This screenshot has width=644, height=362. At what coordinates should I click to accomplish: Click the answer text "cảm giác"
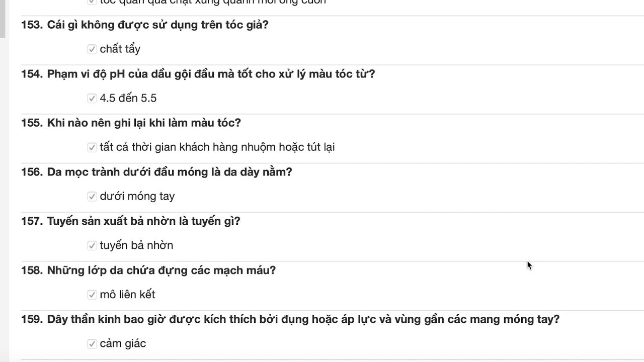tap(123, 343)
